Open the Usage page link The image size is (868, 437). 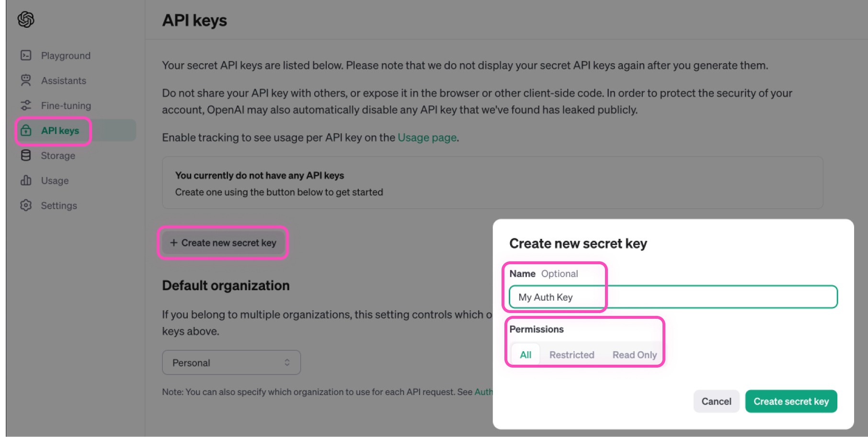(426, 137)
